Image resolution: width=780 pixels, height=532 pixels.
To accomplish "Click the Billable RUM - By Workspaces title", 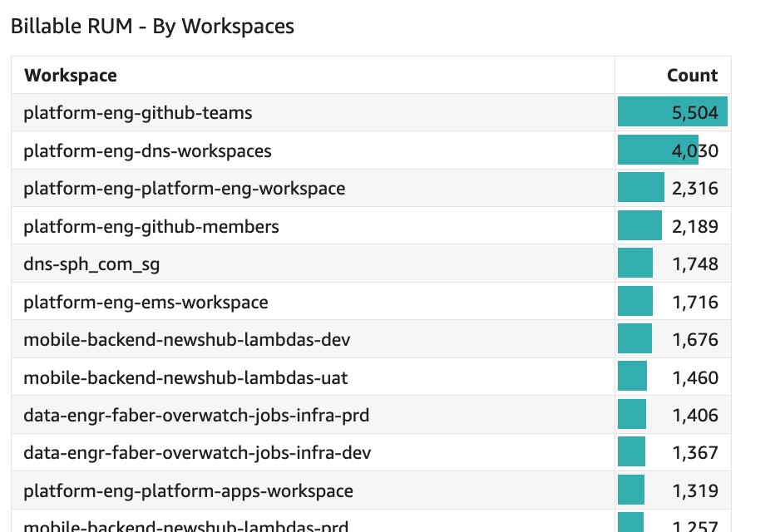I will coord(152,26).
